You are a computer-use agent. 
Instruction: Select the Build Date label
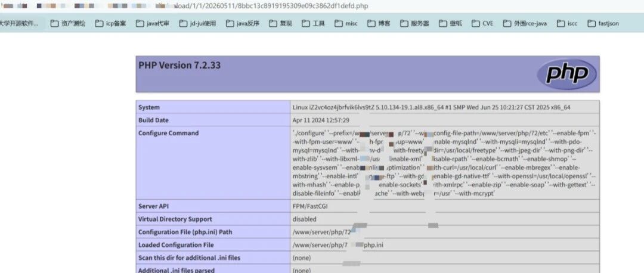153,120
